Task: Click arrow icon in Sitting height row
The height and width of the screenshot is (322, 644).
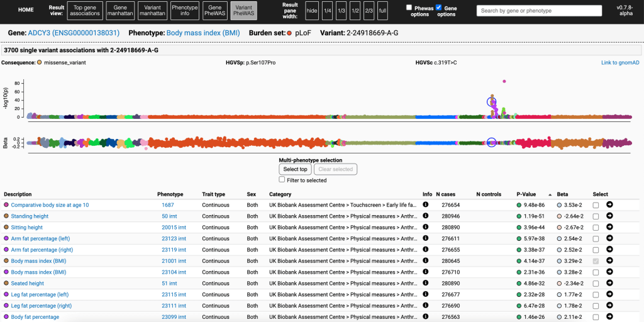Action: [609, 227]
